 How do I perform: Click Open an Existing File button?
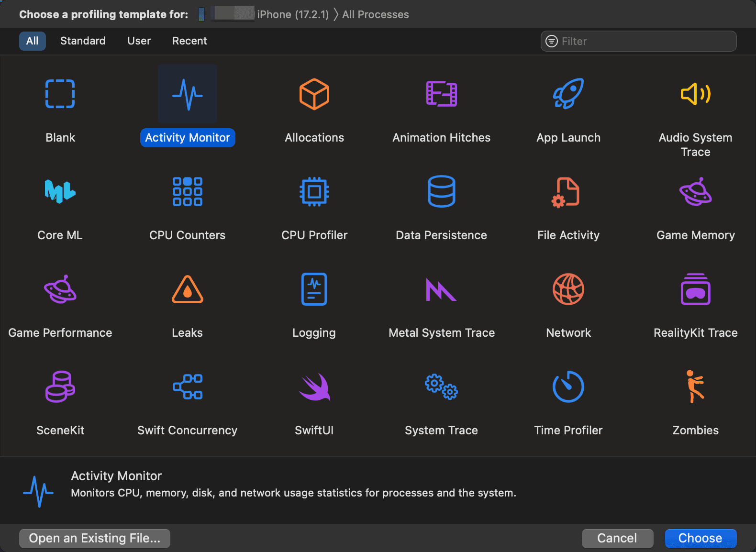click(x=95, y=538)
